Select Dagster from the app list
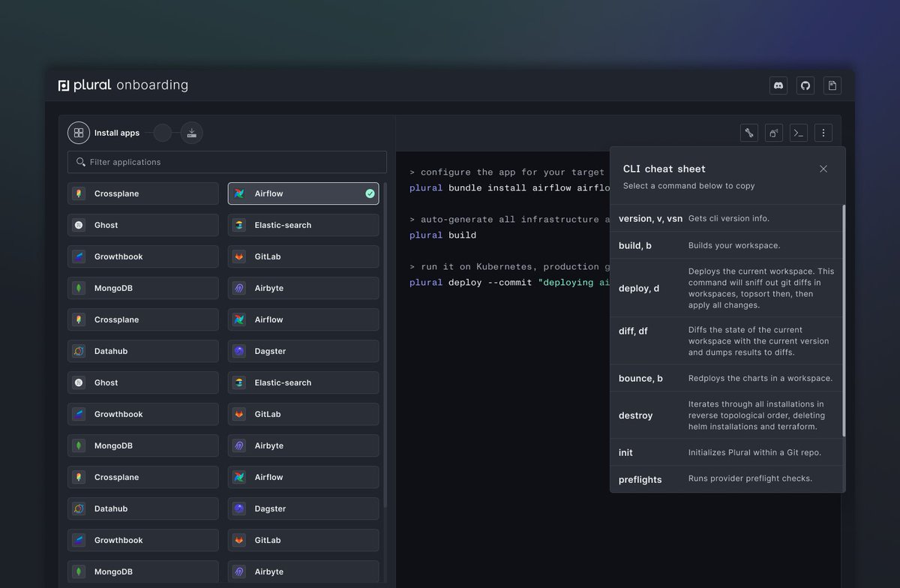The image size is (900, 588). (x=303, y=350)
